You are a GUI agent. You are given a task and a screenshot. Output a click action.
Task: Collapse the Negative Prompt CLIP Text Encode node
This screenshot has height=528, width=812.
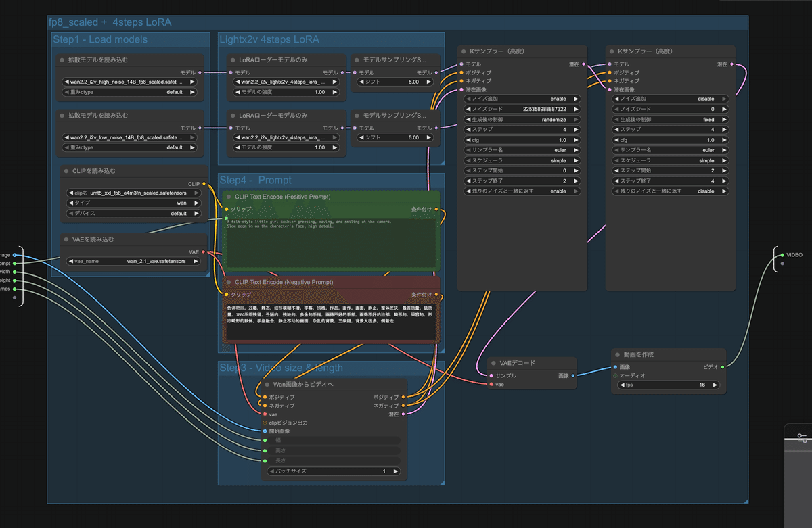(x=228, y=282)
